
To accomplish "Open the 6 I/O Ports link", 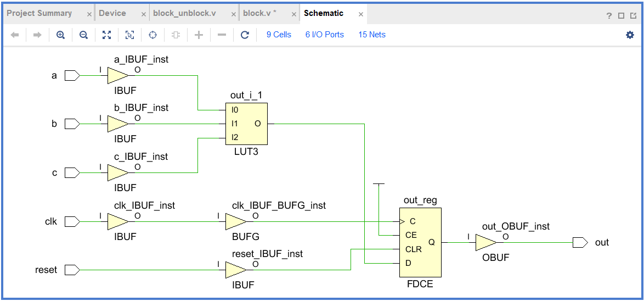I will 324,35.
